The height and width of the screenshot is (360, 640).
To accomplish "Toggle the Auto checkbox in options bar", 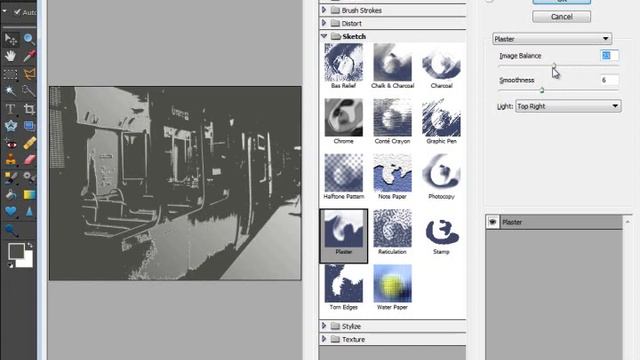I will [17, 12].
